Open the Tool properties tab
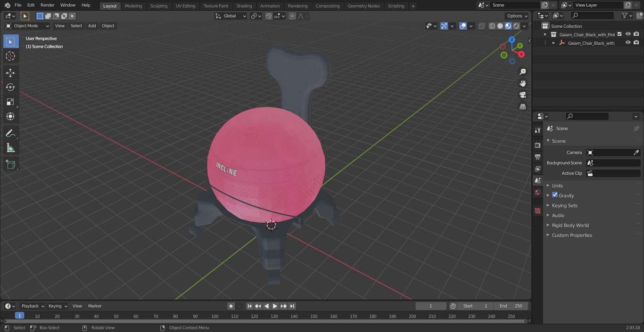The image size is (644, 332). (x=537, y=130)
